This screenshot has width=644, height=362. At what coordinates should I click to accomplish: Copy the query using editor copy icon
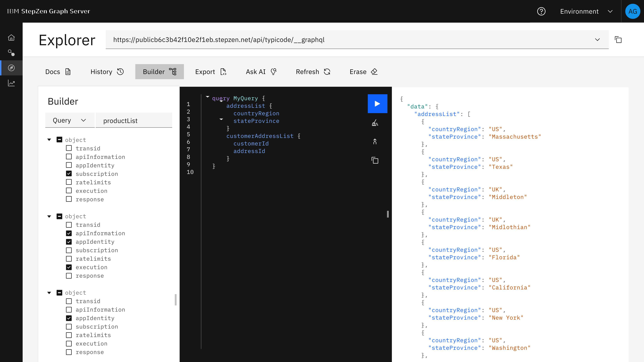point(375,160)
